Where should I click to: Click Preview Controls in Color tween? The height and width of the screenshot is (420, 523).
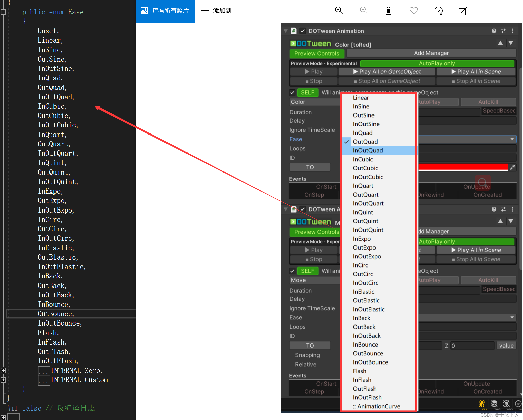[317, 53]
